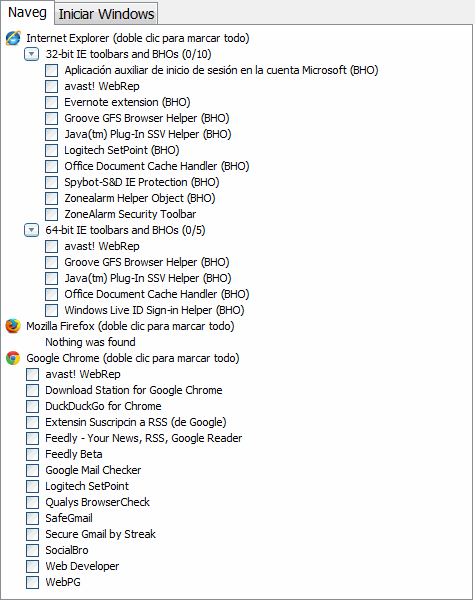This screenshot has height=601, width=475.
Task: Toggle Feedly - Your News, RSS checkbox
Action: pyautogui.click(x=33, y=438)
